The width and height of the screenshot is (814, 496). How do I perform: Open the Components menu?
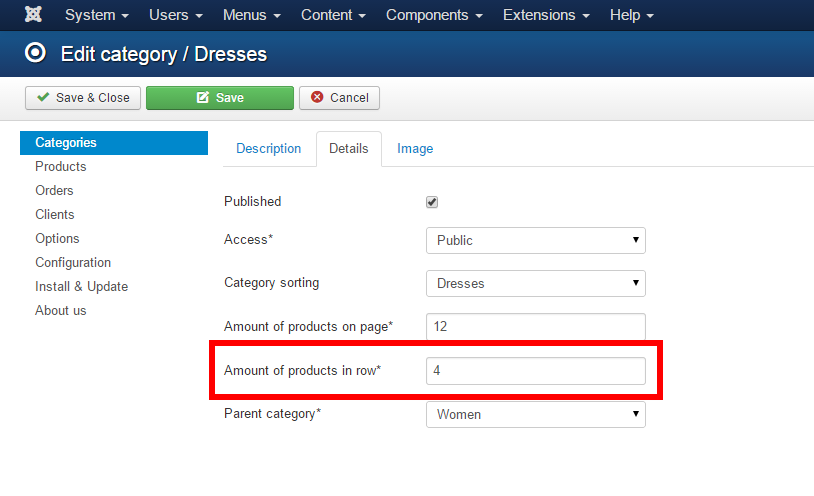[x=436, y=16]
